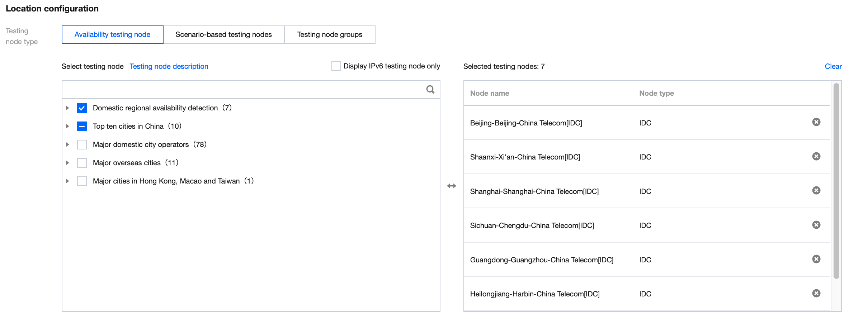The image size is (868, 319).
Task: Remove Shanghai-Shanghai-China Telecom node
Action: (x=816, y=191)
